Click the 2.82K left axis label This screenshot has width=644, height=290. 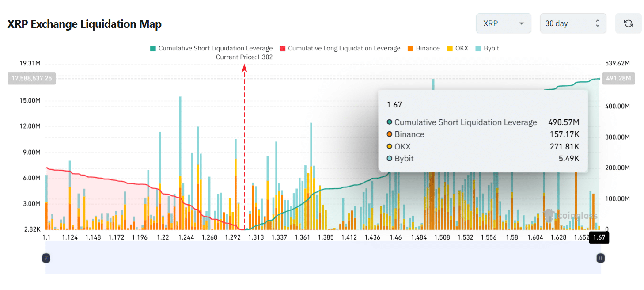(x=32, y=229)
